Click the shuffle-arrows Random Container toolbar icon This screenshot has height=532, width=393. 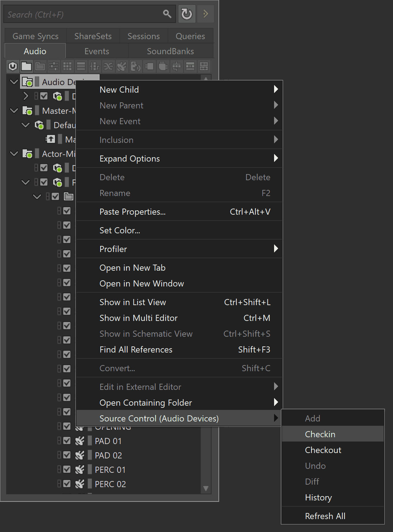click(x=108, y=66)
